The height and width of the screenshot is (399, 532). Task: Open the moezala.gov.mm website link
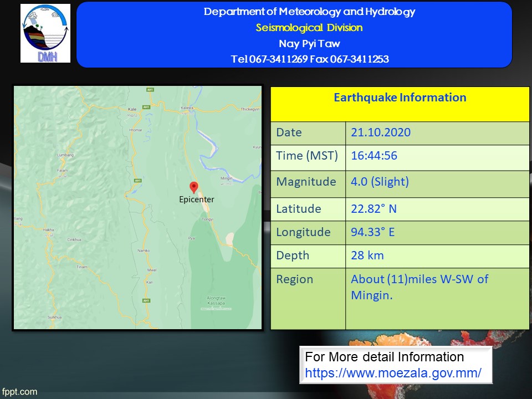tap(393, 373)
